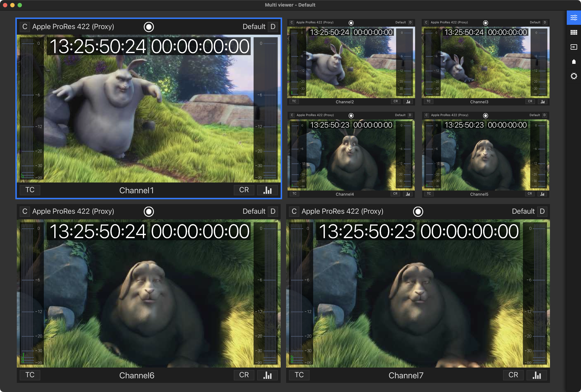The image size is (581, 392).
Task: Toggle the TC overlay on Channel7
Action: click(x=299, y=375)
